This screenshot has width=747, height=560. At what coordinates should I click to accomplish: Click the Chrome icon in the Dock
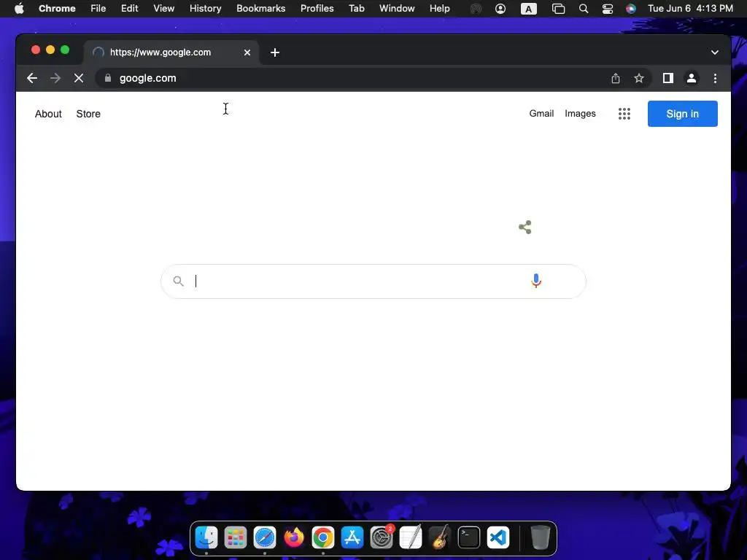(323, 537)
